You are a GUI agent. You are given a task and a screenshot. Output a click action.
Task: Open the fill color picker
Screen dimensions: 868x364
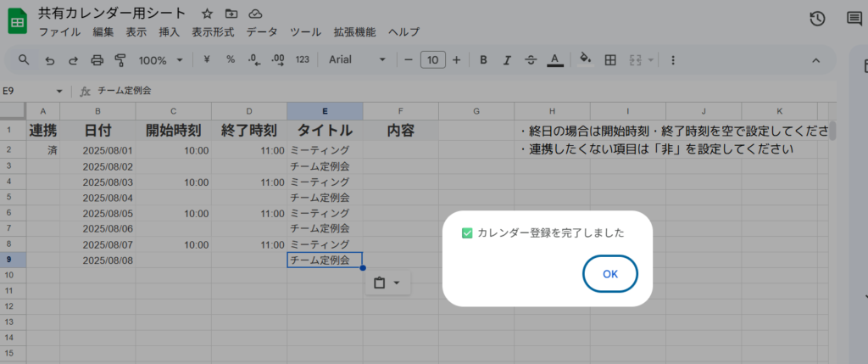click(x=586, y=60)
